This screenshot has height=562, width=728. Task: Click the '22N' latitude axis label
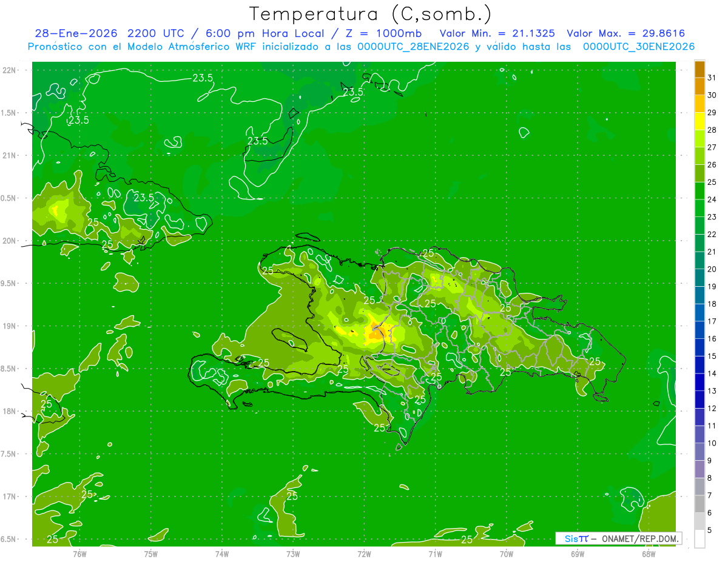coord(9,70)
